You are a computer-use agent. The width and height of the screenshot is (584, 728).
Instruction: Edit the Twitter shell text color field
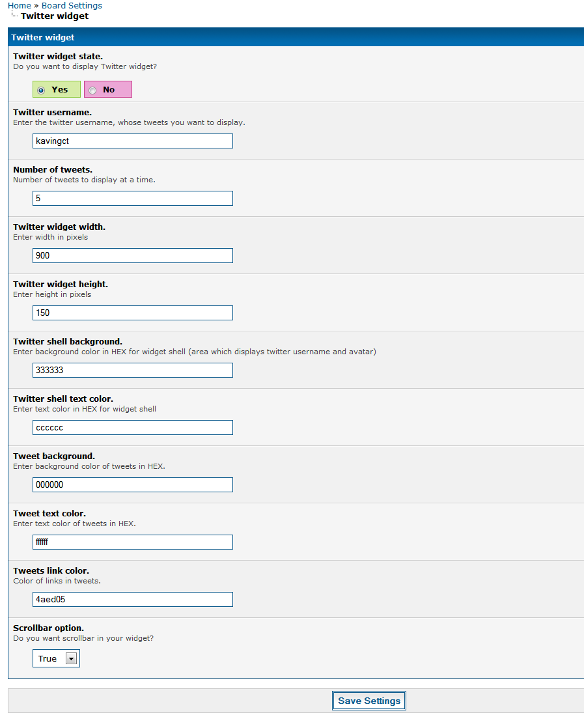click(133, 427)
